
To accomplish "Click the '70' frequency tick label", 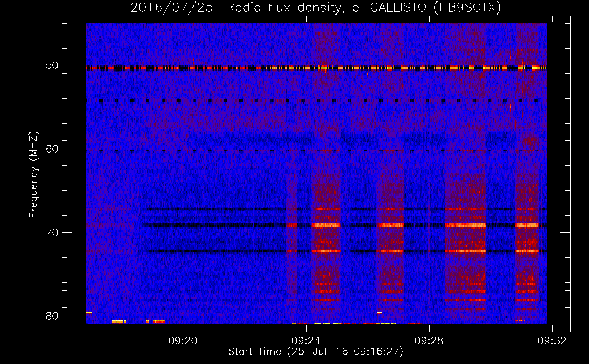I will 52,232.
